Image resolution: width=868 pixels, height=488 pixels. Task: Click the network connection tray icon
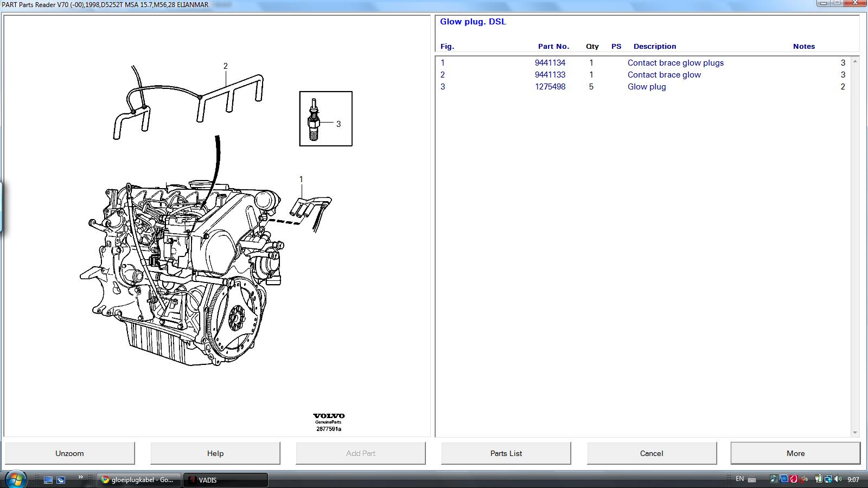click(x=827, y=479)
